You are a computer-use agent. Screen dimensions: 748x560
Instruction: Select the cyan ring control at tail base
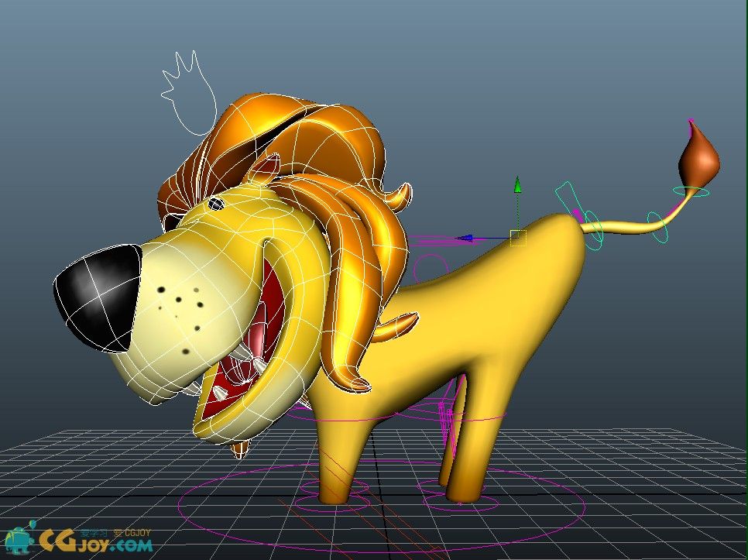(592, 230)
